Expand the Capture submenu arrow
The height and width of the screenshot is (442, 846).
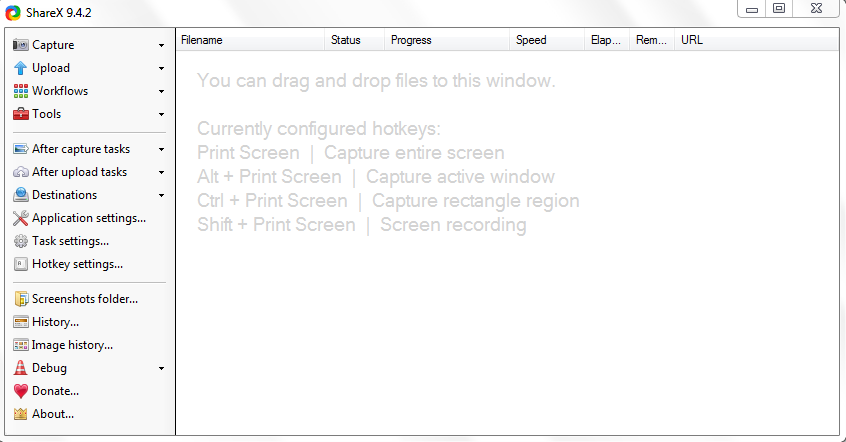point(161,46)
